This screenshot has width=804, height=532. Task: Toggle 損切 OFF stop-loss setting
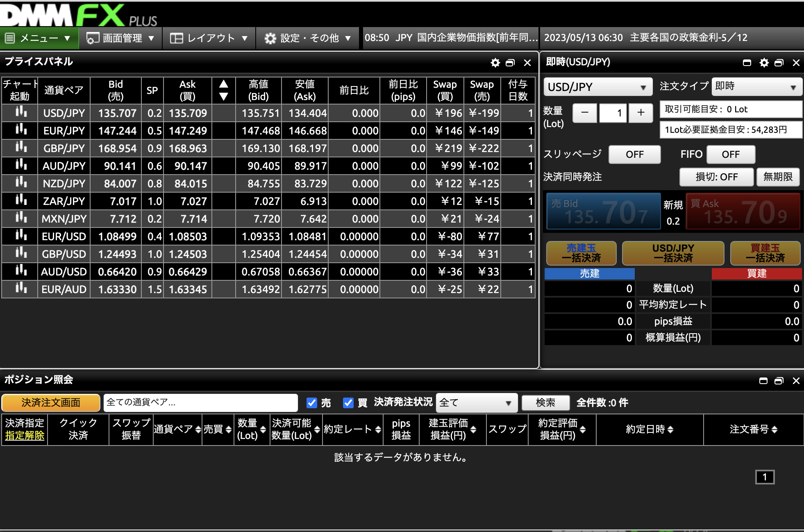(x=716, y=177)
